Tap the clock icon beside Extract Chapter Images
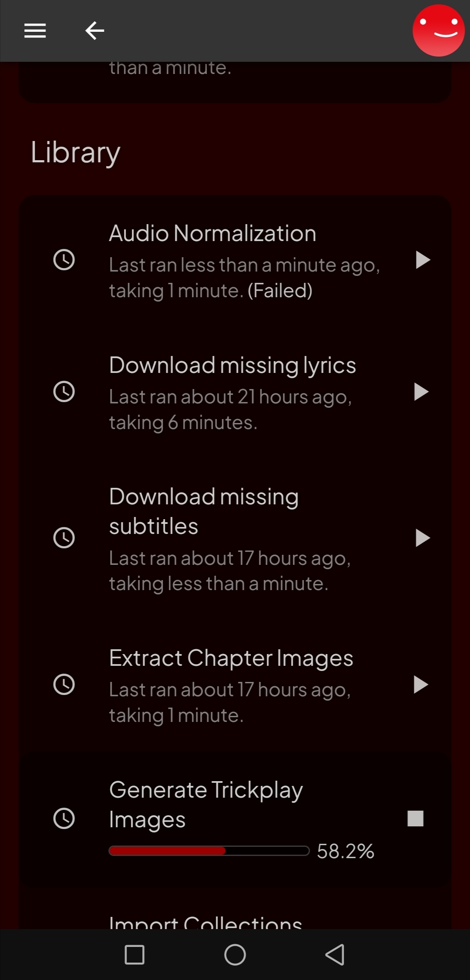The height and width of the screenshot is (980, 470). pyautogui.click(x=64, y=685)
